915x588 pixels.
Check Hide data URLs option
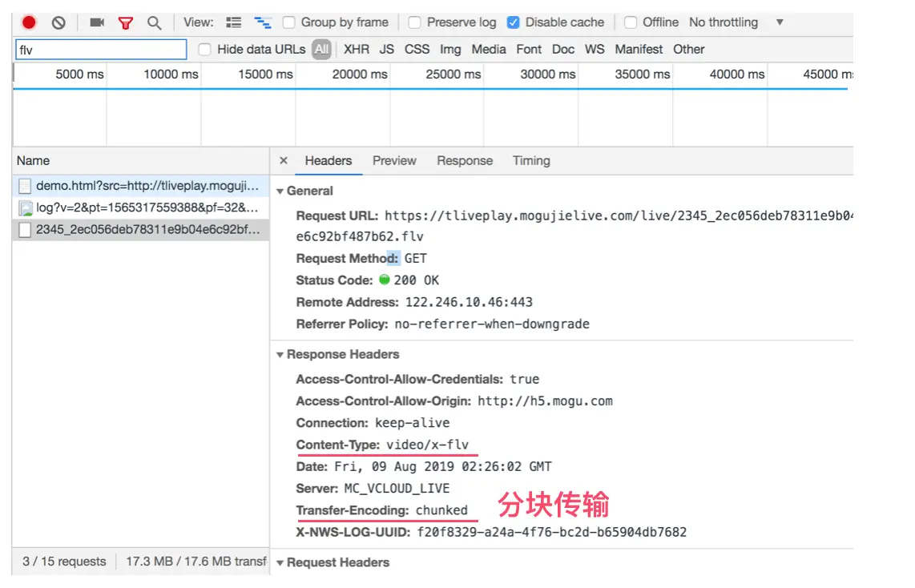(x=204, y=50)
